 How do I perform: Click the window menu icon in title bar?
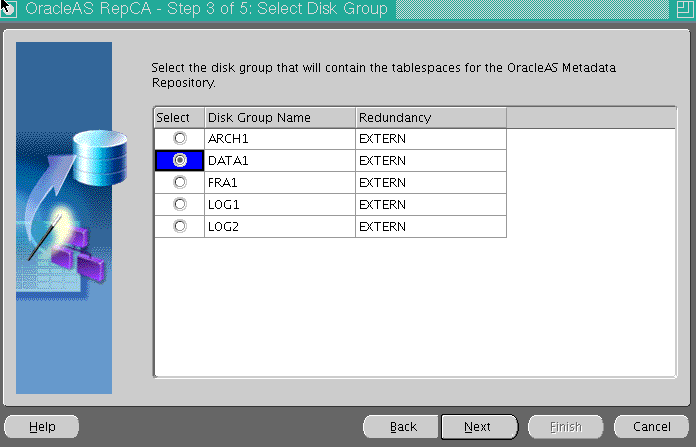tap(8, 9)
